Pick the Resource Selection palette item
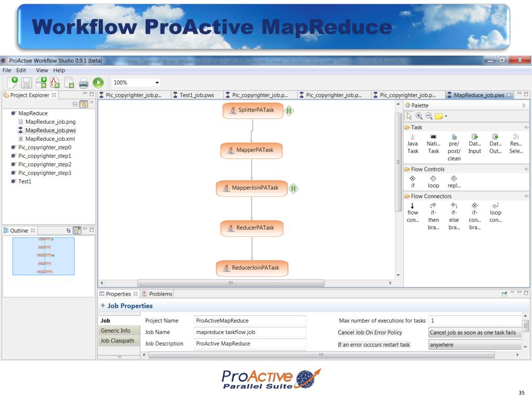Viewport: 532px width, 399px height. (516, 144)
